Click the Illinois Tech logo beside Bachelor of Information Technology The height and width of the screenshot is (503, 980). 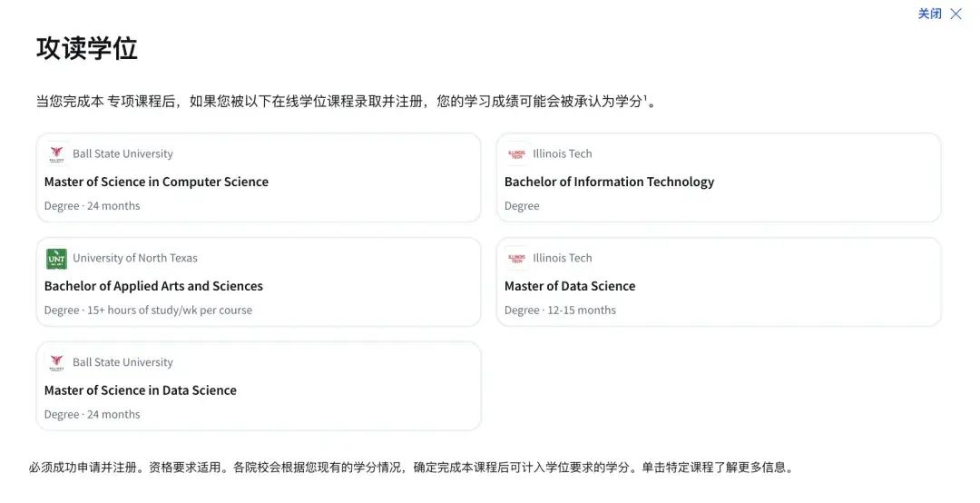pyautogui.click(x=517, y=154)
